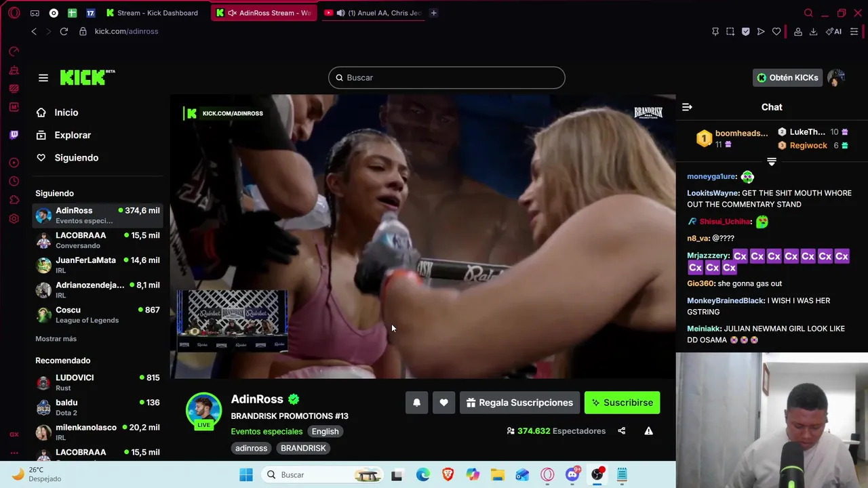Open Brave browser from taskbar
This screenshot has height=488, width=868.
448,474
